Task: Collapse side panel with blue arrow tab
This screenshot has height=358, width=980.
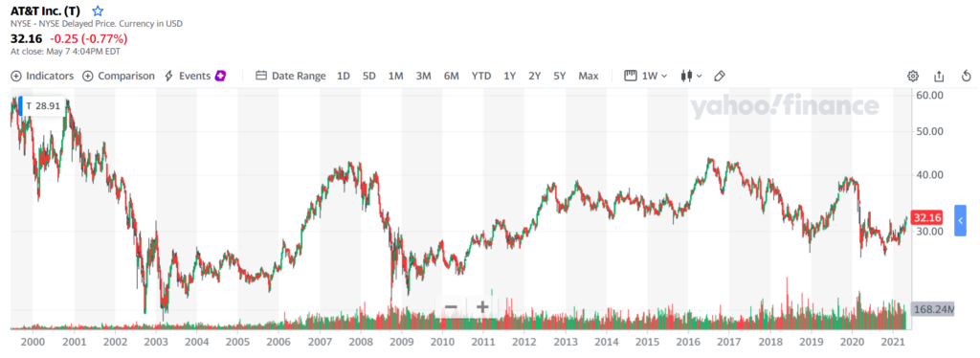Action: [961, 220]
